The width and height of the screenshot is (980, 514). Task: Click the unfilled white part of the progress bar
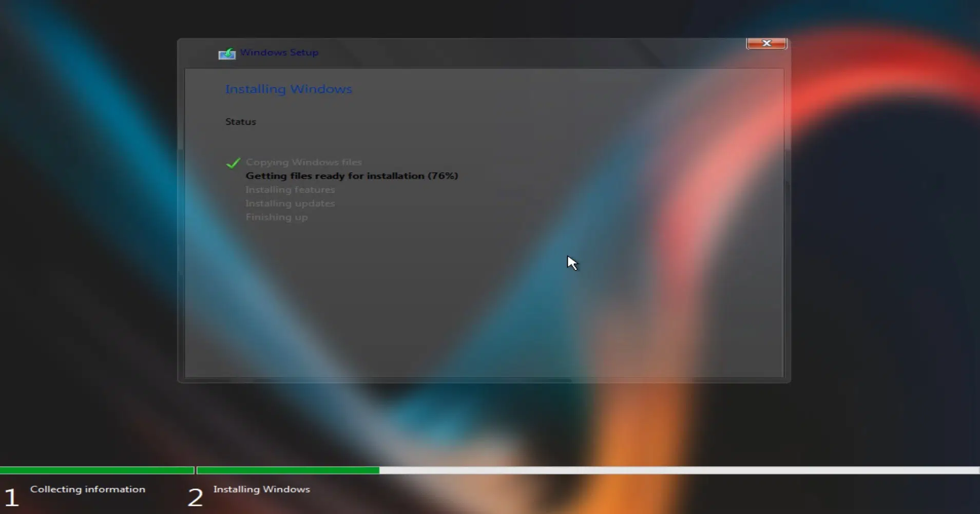(x=679, y=470)
